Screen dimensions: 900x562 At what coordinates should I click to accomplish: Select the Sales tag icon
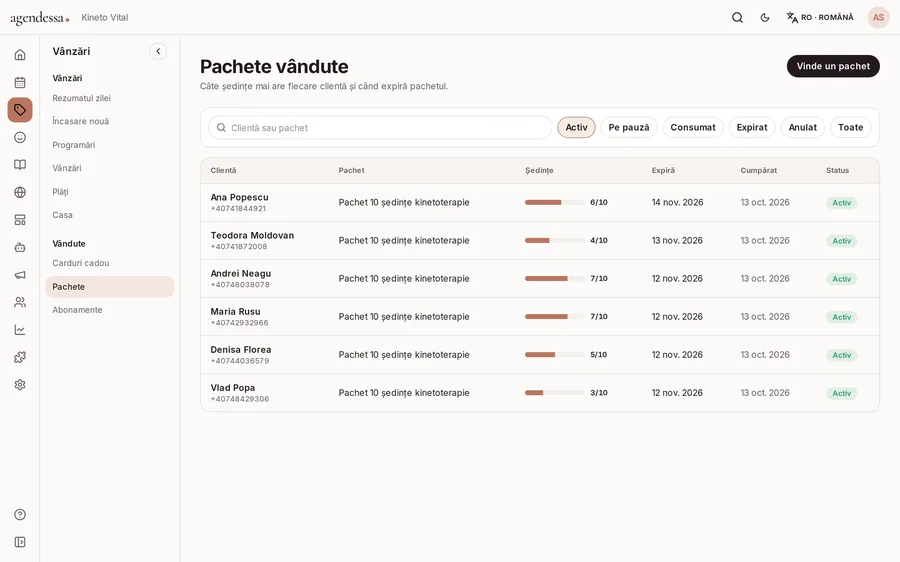pyautogui.click(x=20, y=110)
